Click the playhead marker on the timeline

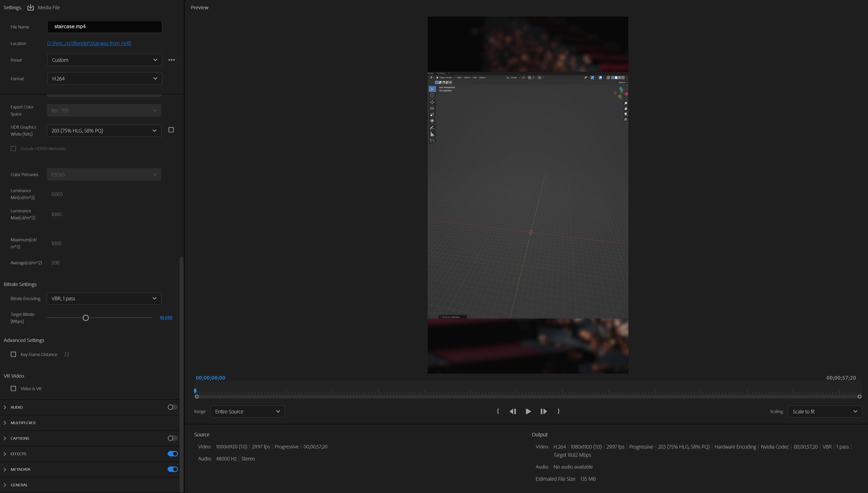[x=195, y=391]
